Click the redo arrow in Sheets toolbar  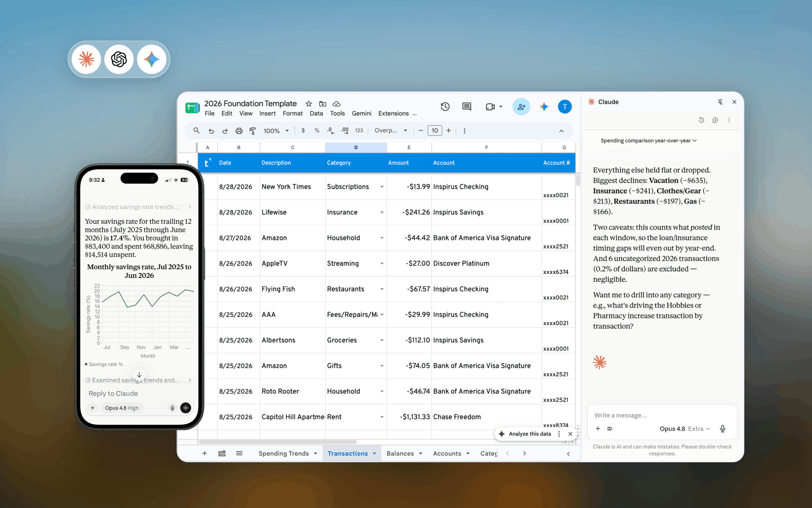pos(225,131)
